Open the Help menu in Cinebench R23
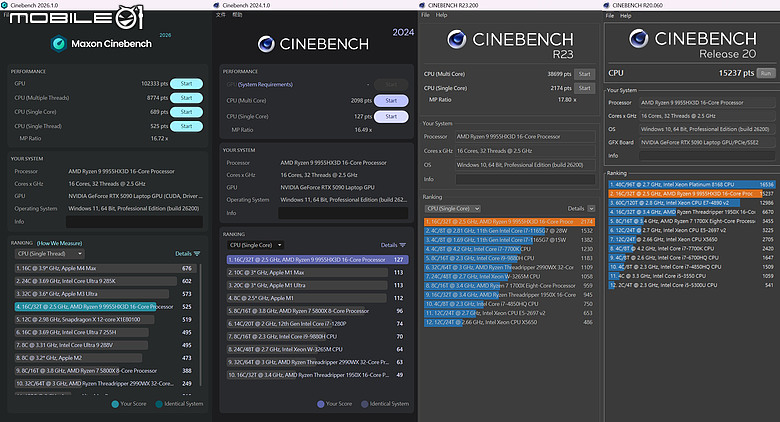This screenshot has width=780, height=422. pos(441,15)
